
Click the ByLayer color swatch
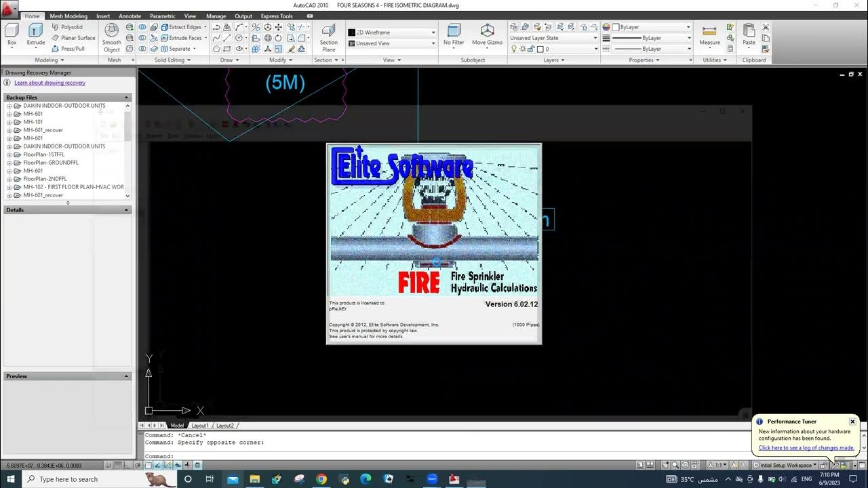pyautogui.click(x=616, y=27)
